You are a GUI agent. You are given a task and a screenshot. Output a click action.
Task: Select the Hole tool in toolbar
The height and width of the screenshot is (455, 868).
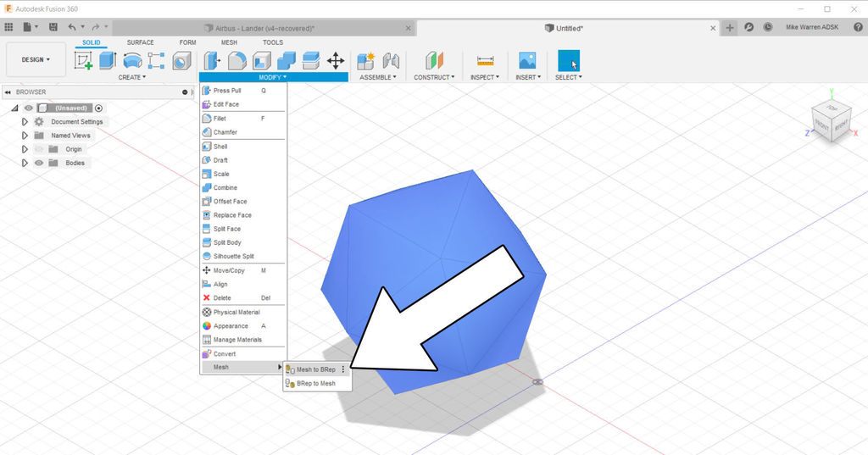(x=181, y=60)
